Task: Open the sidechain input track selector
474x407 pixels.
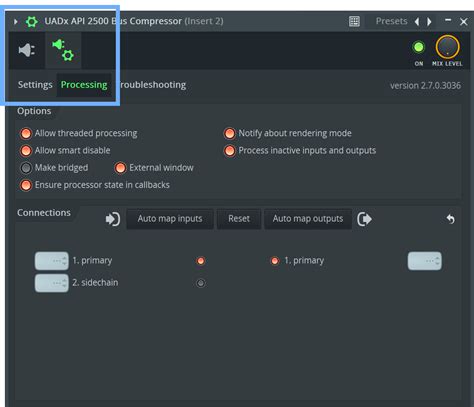Action: pos(52,283)
